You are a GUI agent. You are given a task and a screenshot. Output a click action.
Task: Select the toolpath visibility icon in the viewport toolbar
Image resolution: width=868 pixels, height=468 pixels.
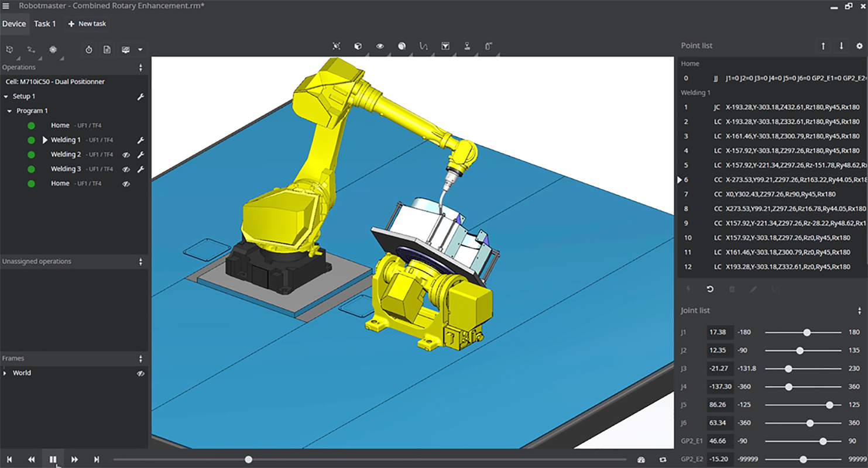(x=379, y=46)
